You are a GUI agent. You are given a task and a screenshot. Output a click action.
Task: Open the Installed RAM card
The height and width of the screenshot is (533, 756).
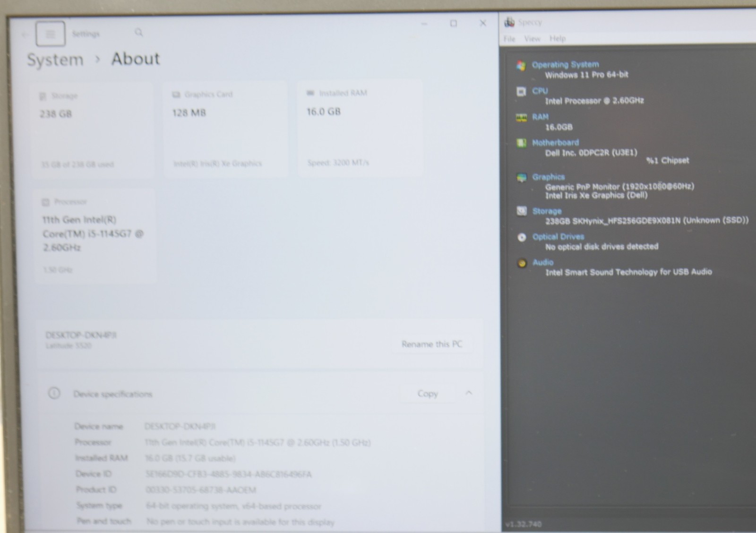[x=360, y=128]
